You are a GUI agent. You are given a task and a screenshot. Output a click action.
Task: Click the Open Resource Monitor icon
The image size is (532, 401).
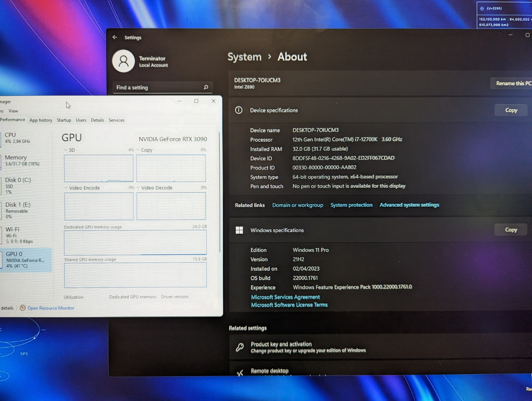pyautogui.click(x=23, y=308)
